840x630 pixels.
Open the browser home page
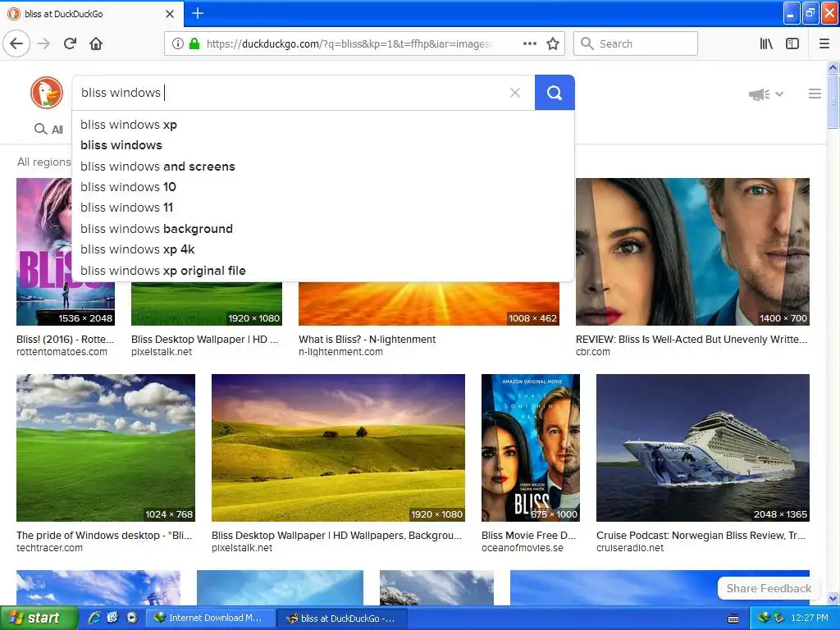[96, 43]
